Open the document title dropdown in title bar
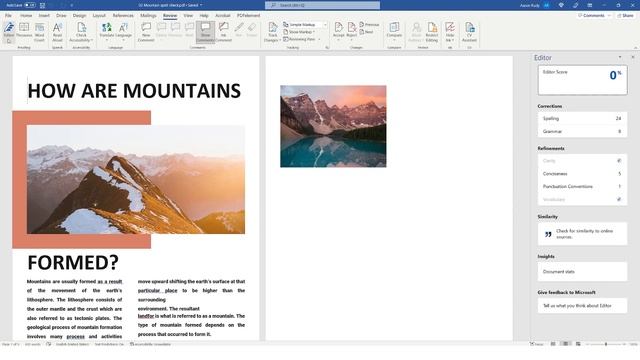This screenshot has width=640, height=360. [x=201, y=5]
